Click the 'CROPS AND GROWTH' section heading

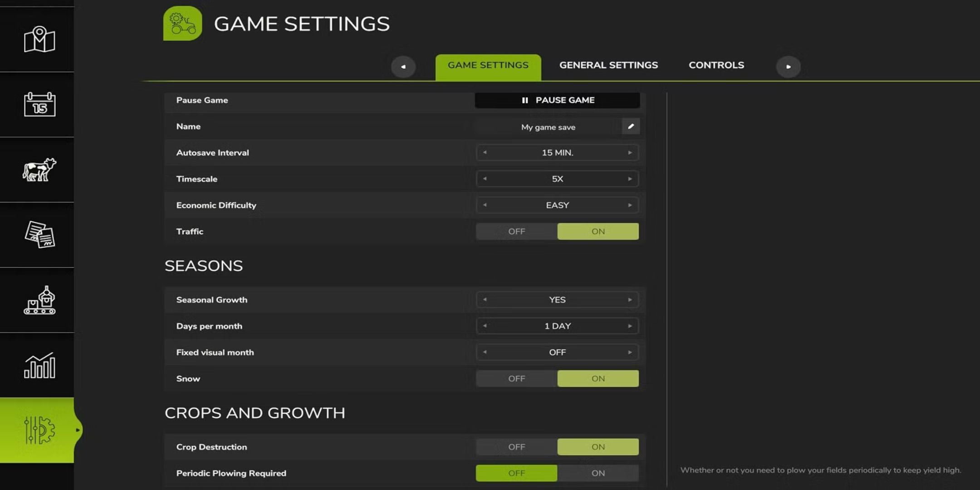255,413
